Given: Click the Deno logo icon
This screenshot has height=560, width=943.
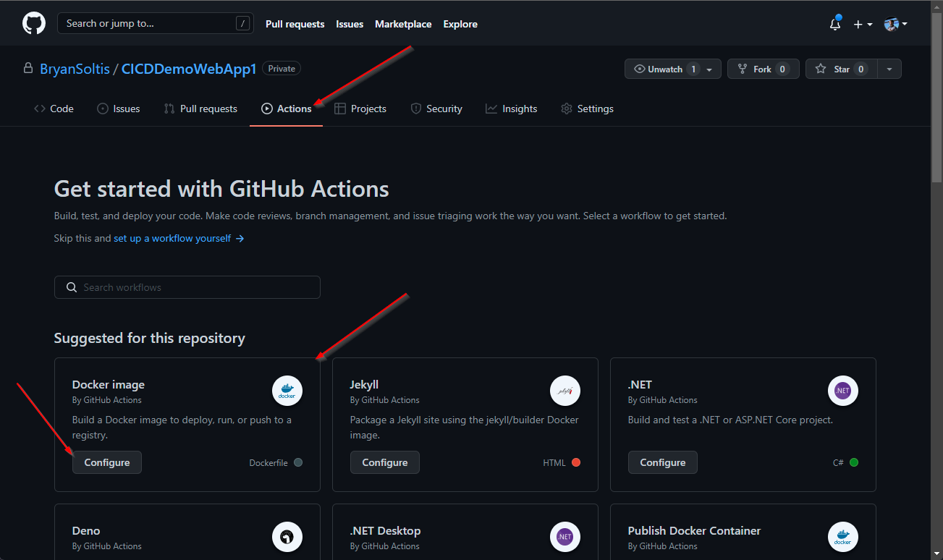Looking at the screenshot, I should click(287, 538).
